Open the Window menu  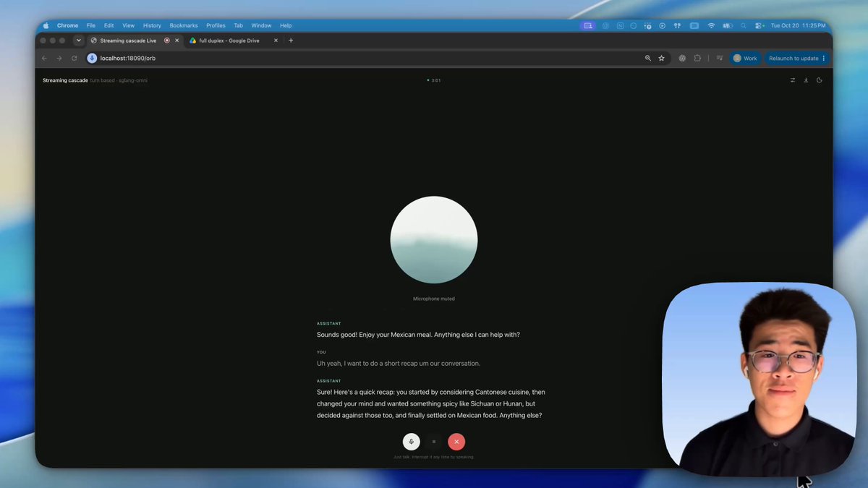click(x=261, y=25)
